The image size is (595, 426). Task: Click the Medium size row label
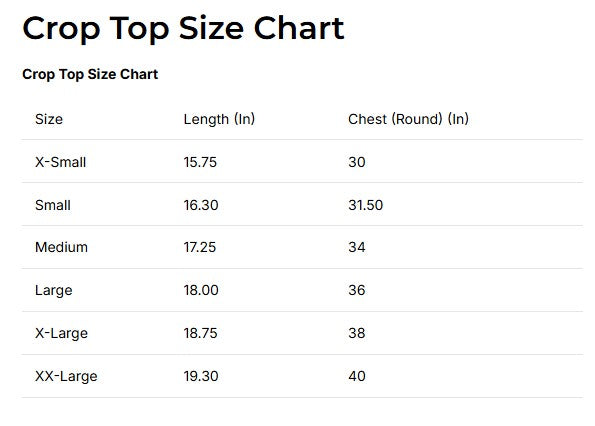(61, 247)
